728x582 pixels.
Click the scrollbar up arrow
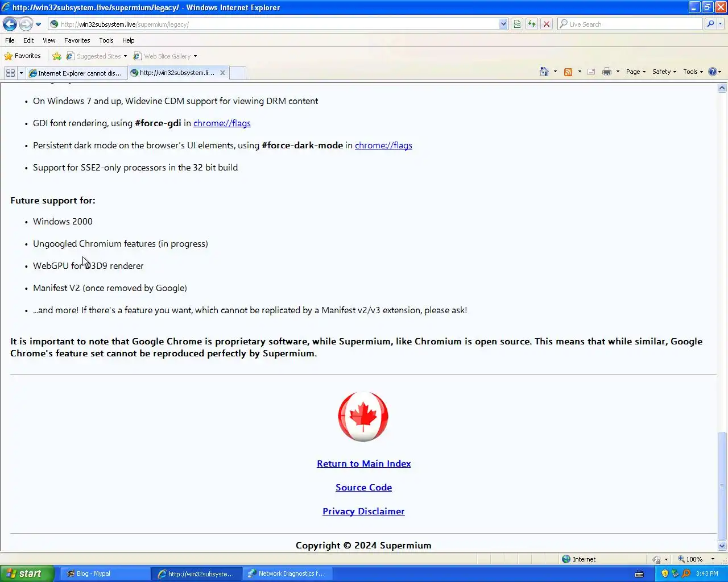click(x=722, y=88)
